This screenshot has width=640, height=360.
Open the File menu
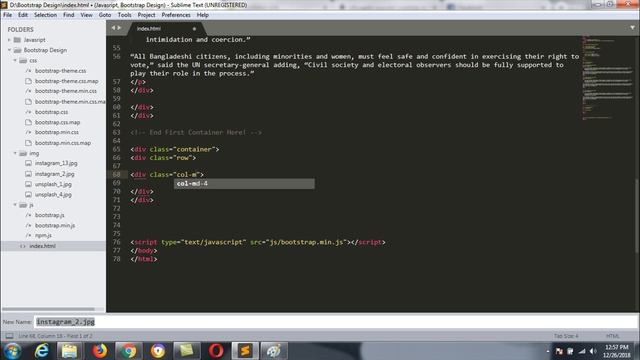(7, 15)
